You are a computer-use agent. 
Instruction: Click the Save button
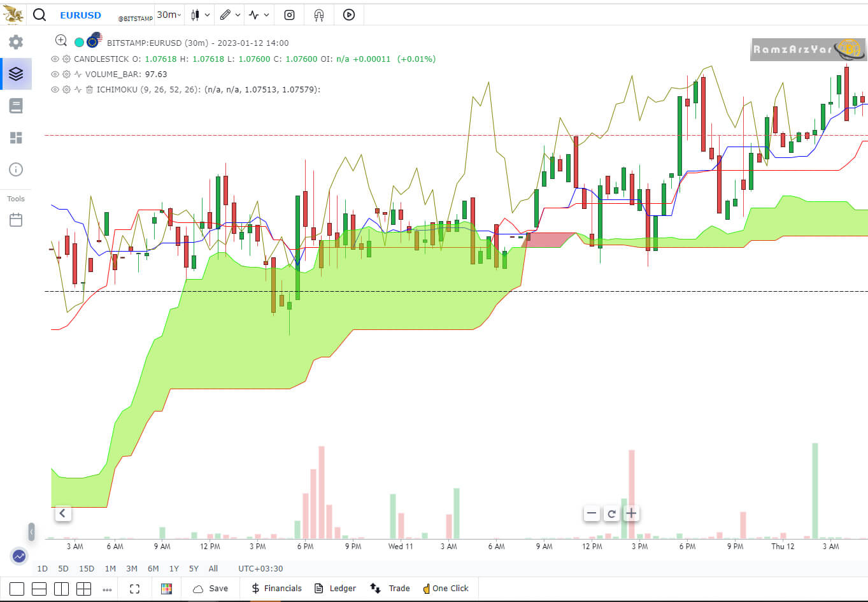[x=210, y=589]
